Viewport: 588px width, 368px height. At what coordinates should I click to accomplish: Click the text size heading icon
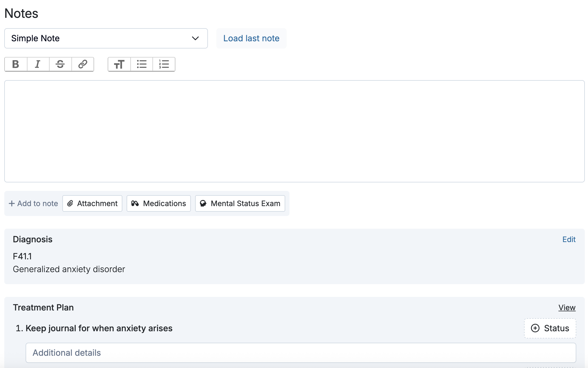click(x=119, y=64)
